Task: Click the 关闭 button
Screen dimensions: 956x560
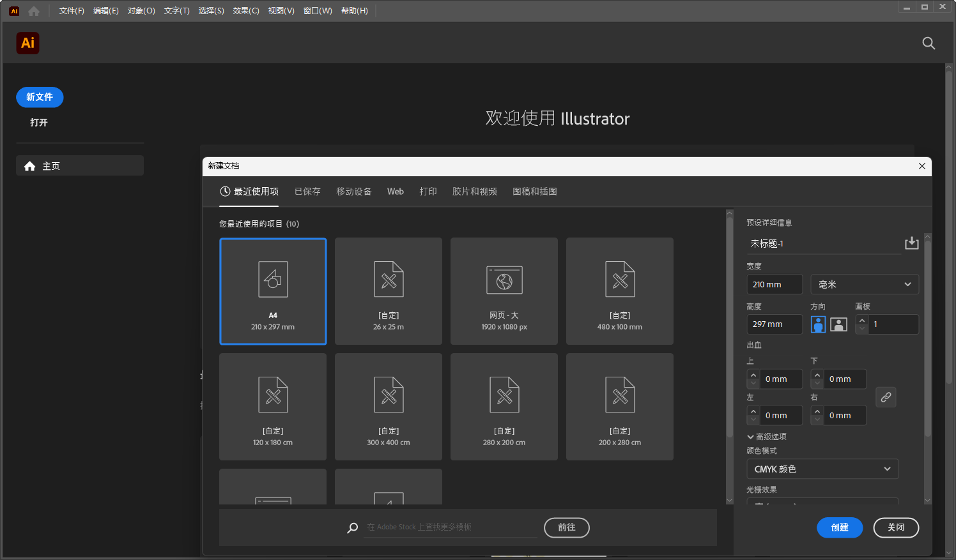Action: [896, 527]
